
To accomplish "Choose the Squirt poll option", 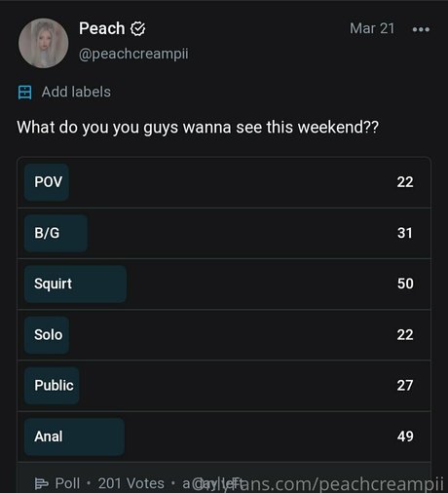I will (224, 284).
